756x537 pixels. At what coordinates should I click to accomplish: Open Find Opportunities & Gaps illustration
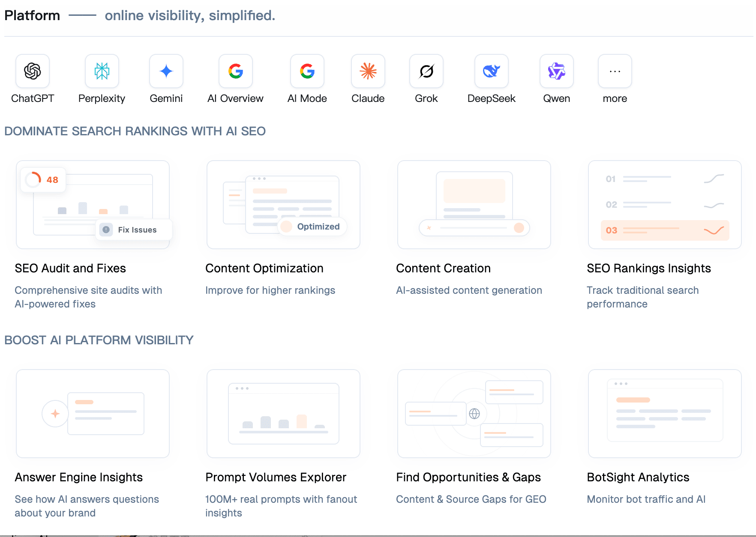(x=474, y=414)
